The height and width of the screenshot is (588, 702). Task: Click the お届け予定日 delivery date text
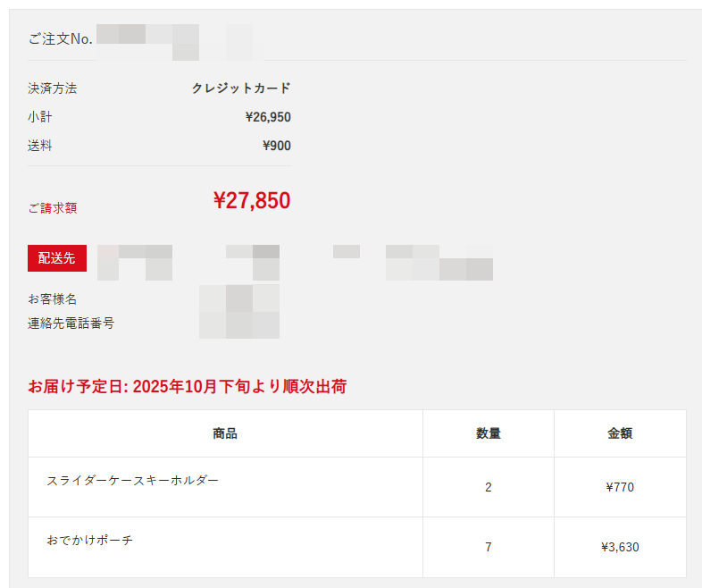pyautogui.click(x=187, y=387)
